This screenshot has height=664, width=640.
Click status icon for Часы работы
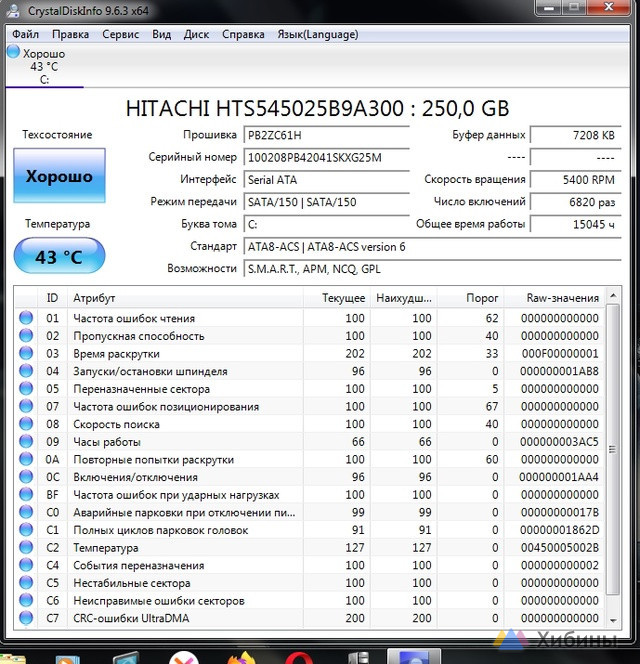26,441
